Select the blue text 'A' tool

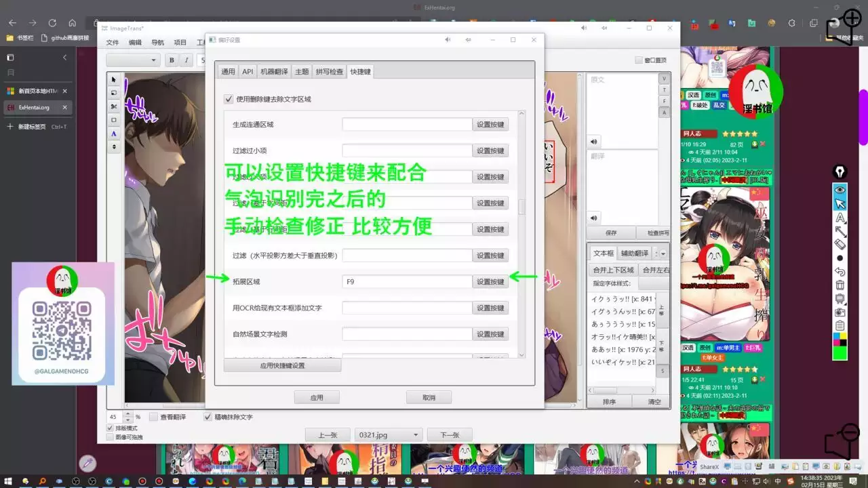coord(114,134)
